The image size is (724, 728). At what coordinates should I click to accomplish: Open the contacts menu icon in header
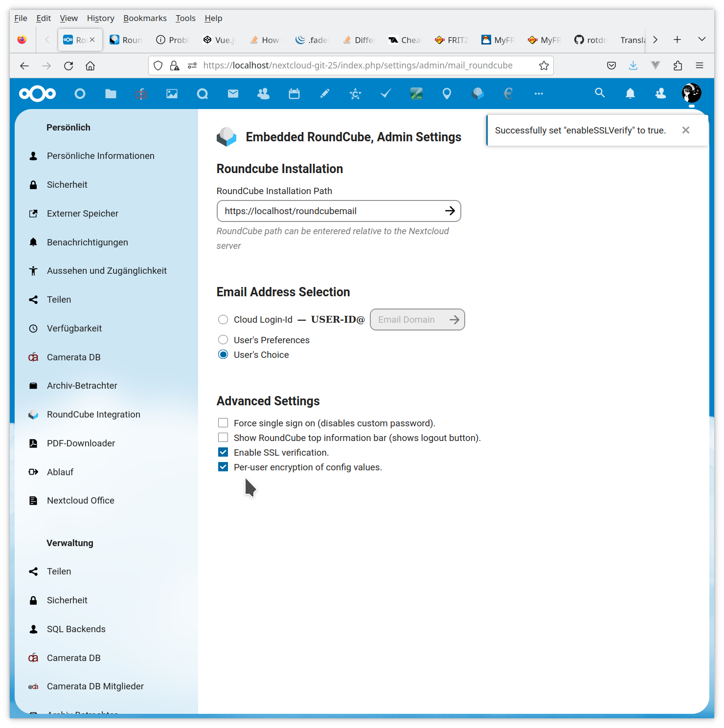(x=660, y=93)
